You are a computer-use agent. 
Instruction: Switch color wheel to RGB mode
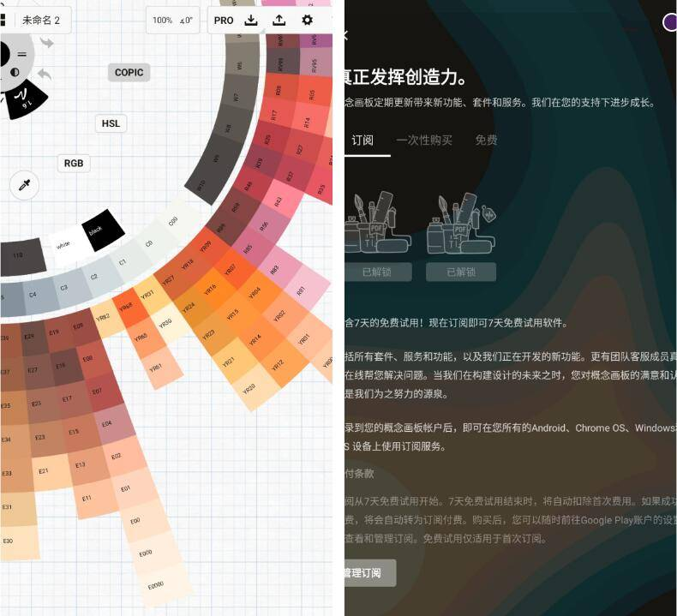74,163
